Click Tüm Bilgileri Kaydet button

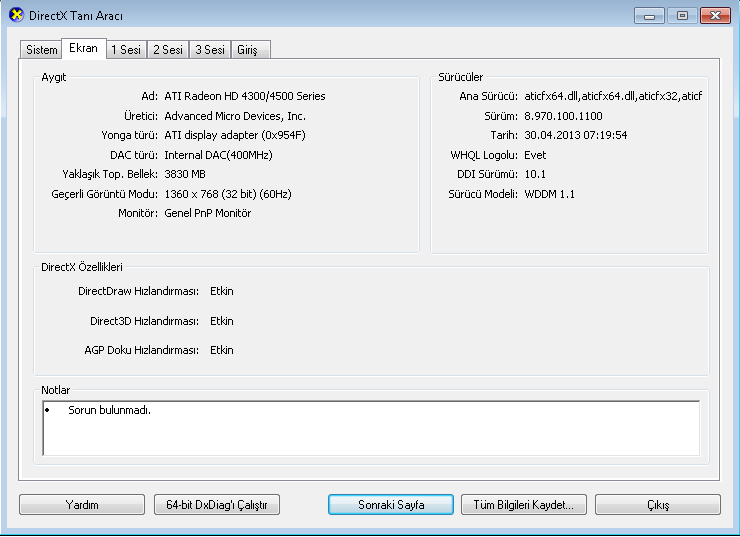tap(524, 505)
